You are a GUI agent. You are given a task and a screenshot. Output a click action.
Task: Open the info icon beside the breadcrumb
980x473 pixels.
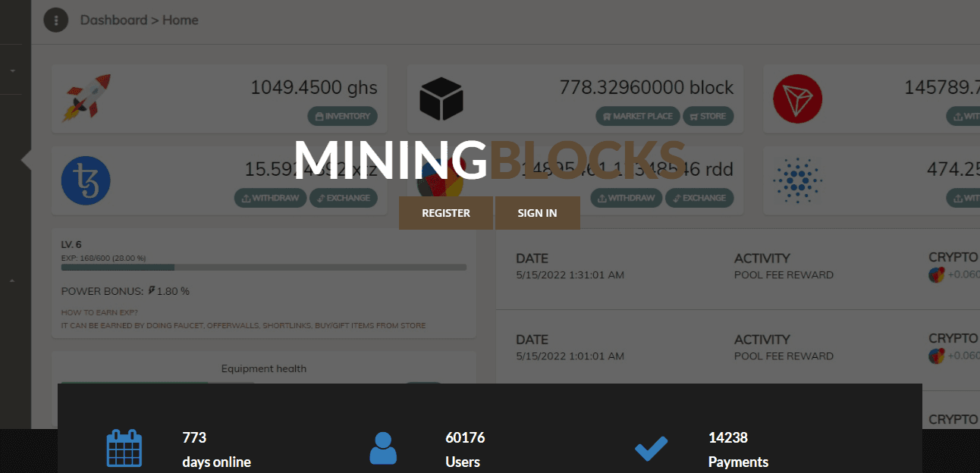coord(55,20)
